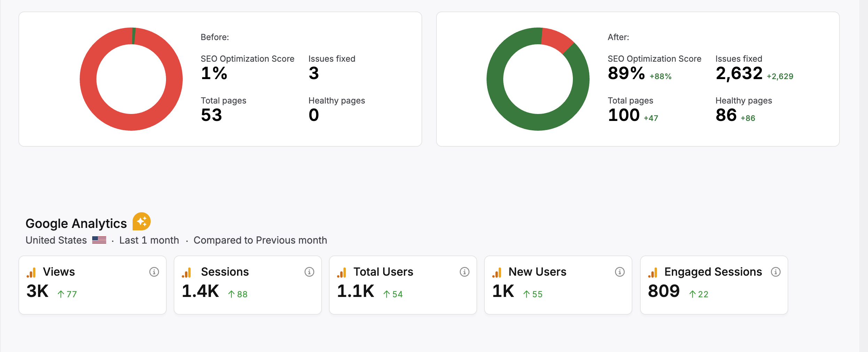Show info for Engaged Sessions

click(x=775, y=272)
